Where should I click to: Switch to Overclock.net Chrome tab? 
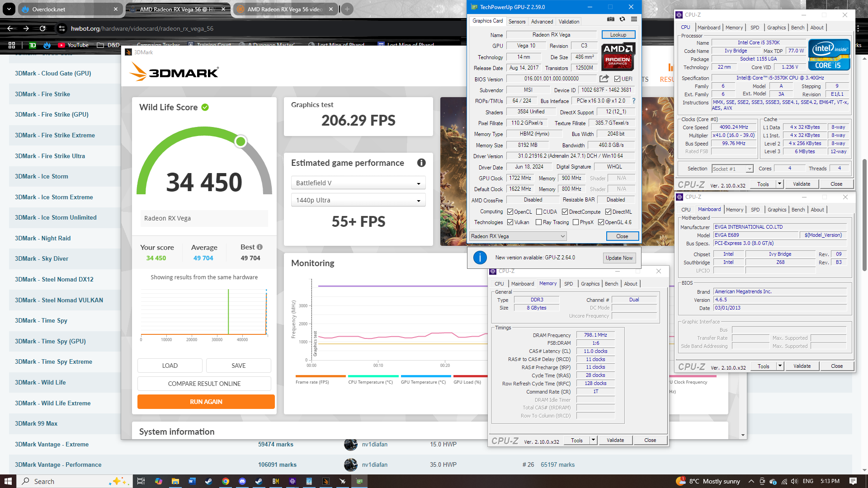[x=70, y=9]
